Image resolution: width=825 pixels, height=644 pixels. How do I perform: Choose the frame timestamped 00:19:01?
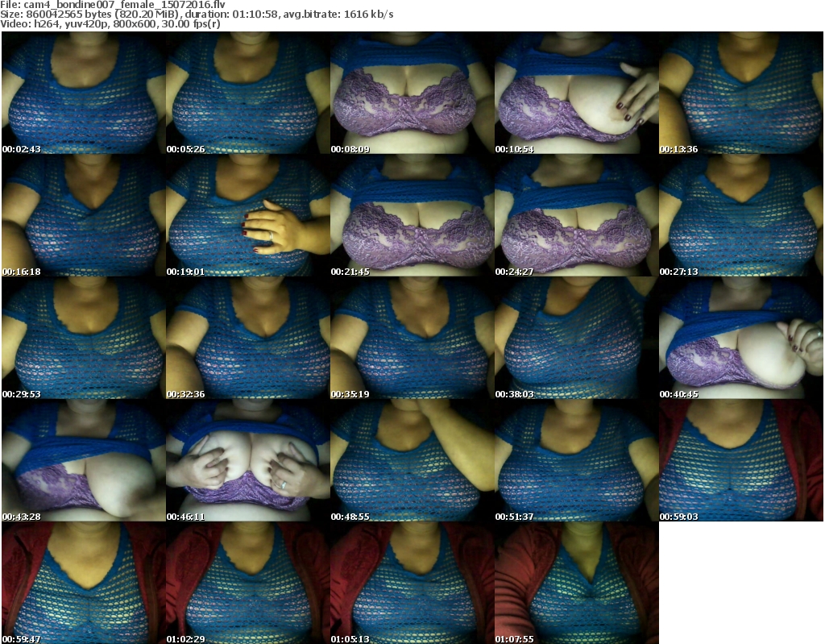click(248, 215)
